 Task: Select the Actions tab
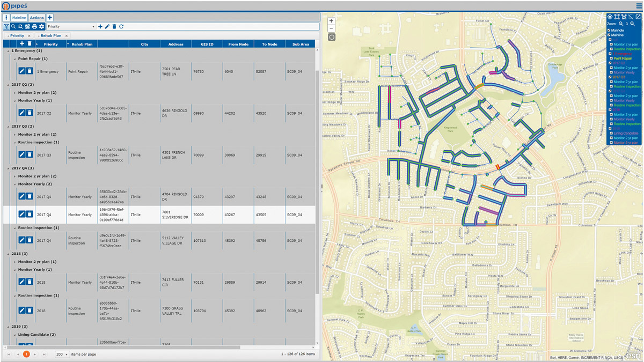click(x=36, y=18)
